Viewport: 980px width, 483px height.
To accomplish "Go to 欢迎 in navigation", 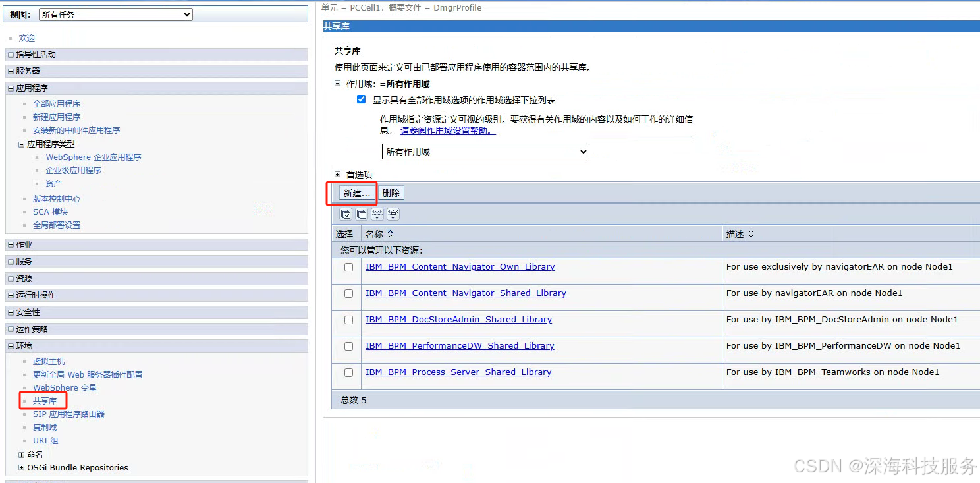I will point(27,38).
